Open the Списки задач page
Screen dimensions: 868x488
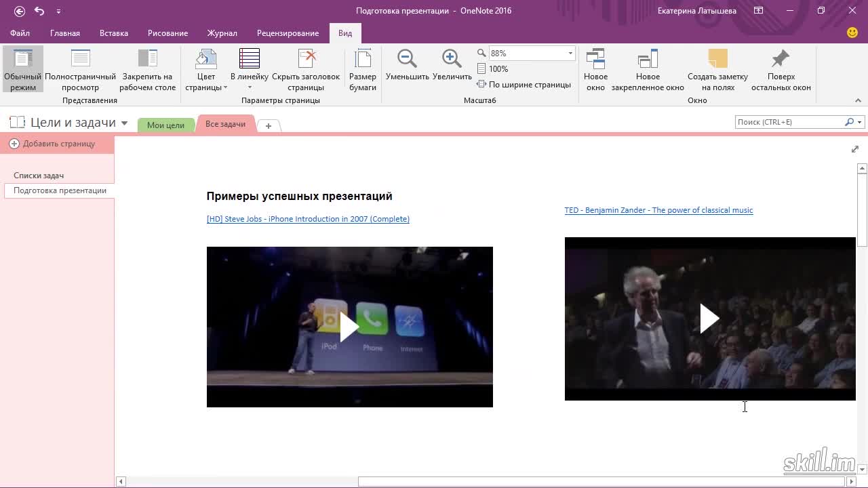tap(39, 176)
